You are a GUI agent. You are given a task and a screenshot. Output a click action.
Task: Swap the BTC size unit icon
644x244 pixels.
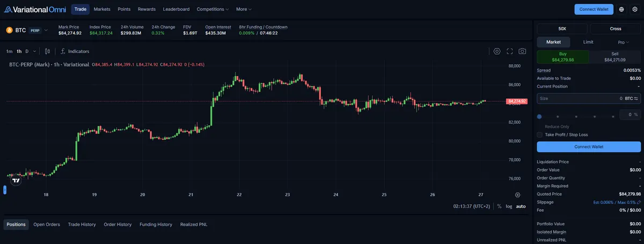coord(636,99)
